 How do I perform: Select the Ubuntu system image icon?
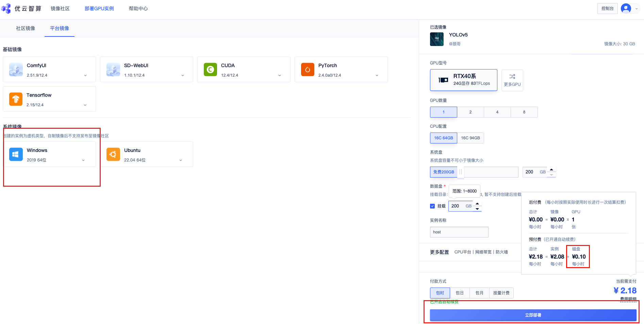(113, 154)
